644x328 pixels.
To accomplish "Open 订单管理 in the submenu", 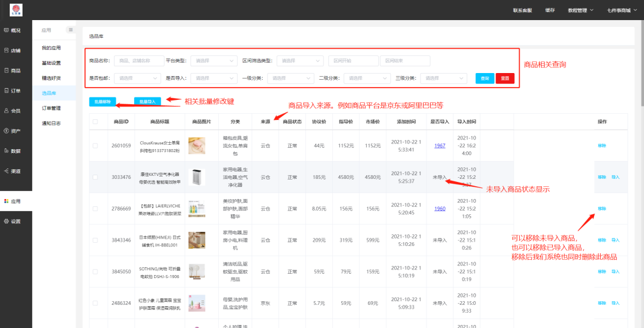I will coord(51,108).
